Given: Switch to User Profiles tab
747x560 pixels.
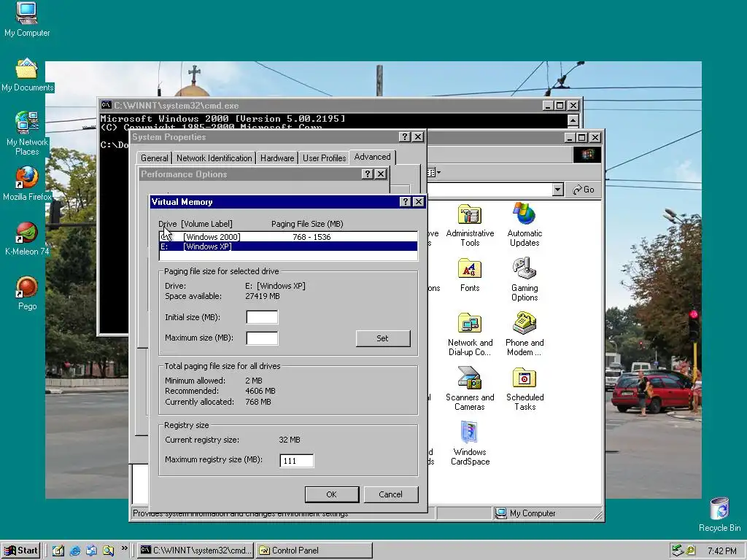Looking at the screenshot, I should (324, 158).
